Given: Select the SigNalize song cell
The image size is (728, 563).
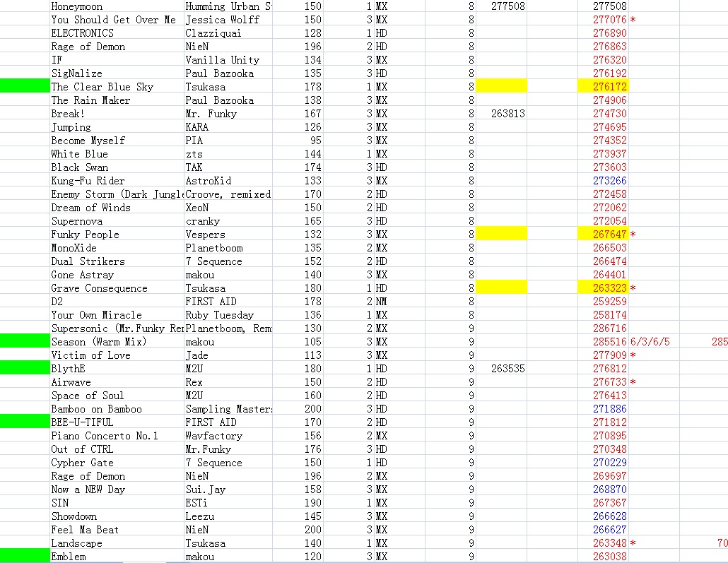Looking at the screenshot, I should [117, 73].
